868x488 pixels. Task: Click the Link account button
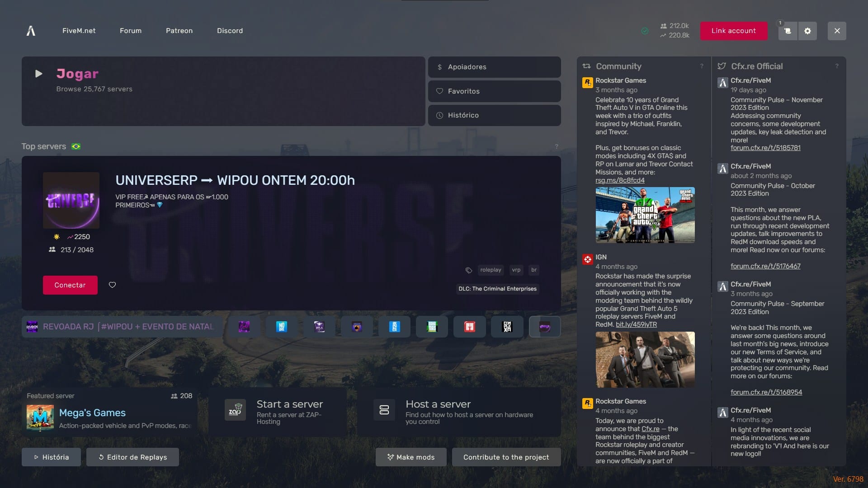coord(733,31)
